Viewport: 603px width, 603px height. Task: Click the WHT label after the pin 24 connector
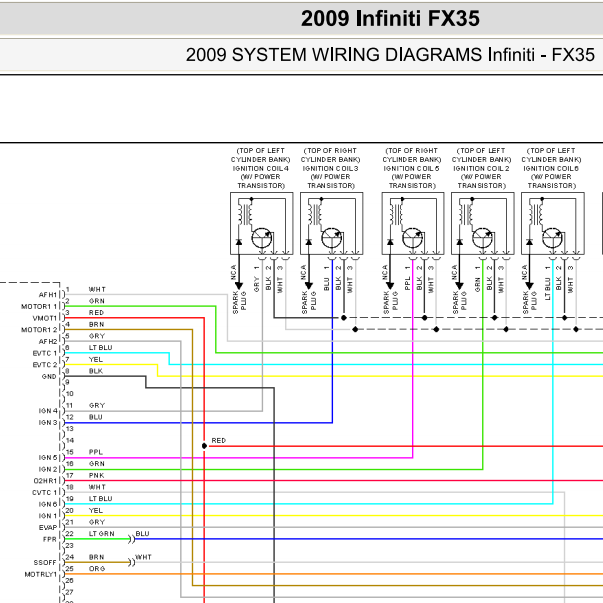tap(143, 557)
